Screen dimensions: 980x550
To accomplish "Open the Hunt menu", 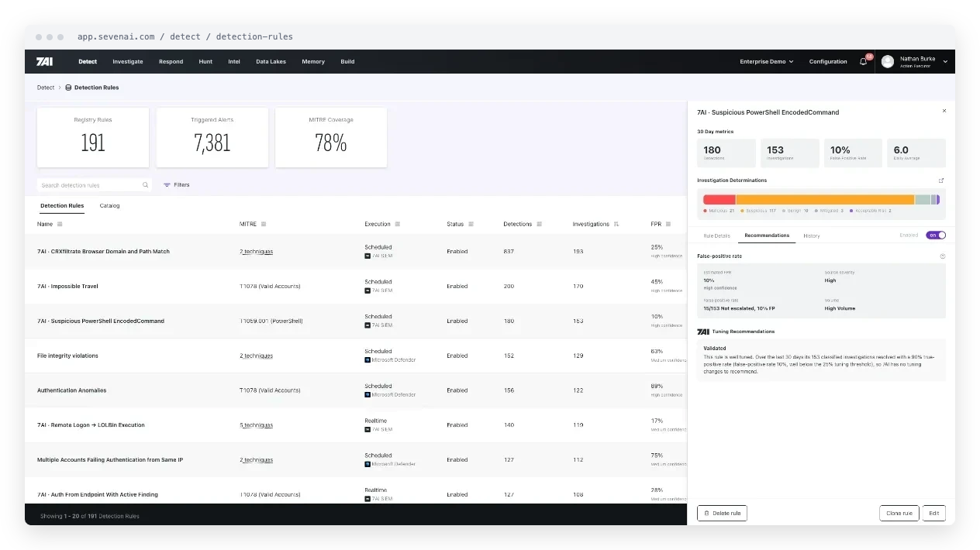I will (205, 62).
